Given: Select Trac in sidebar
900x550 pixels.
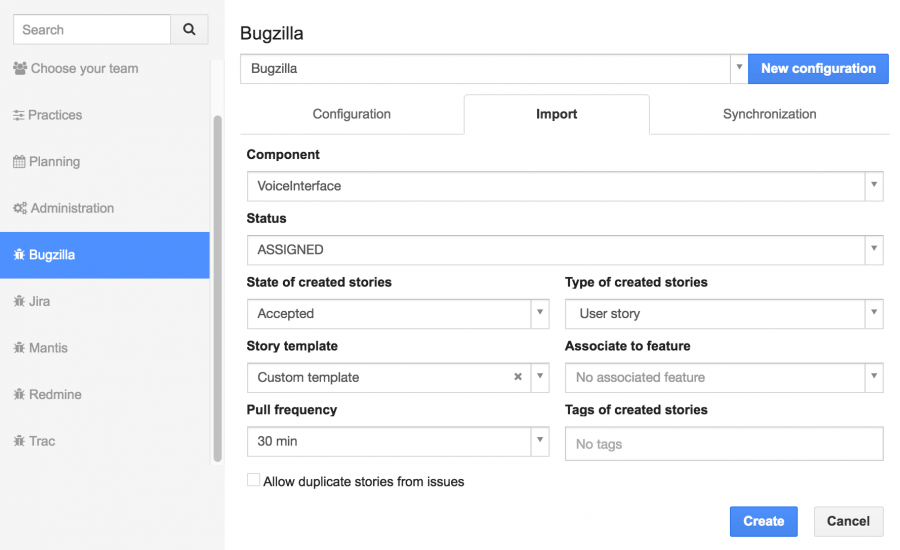Looking at the screenshot, I should pyautogui.click(x=104, y=440).
